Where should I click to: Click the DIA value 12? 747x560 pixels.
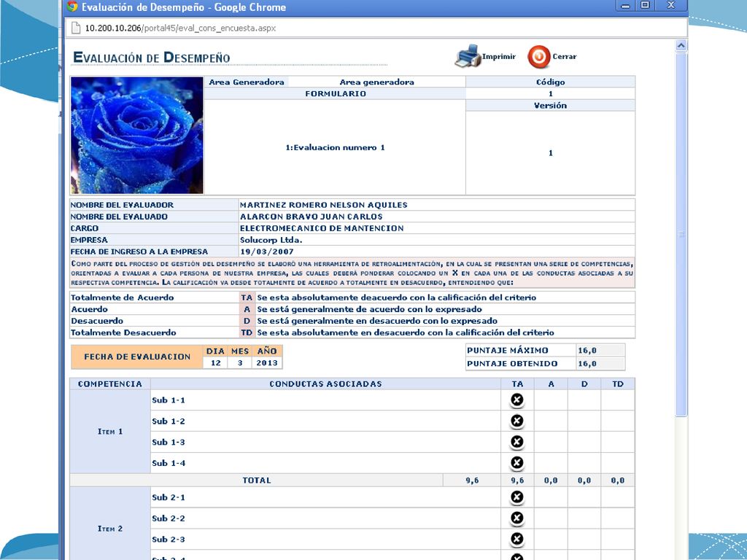(x=216, y=363)
